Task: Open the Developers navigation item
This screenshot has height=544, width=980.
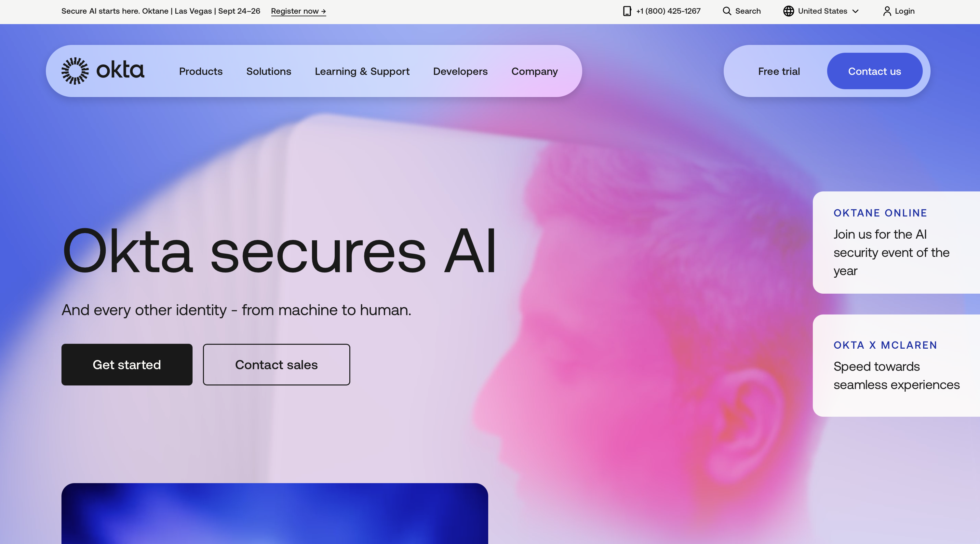Action: point(460,71)
